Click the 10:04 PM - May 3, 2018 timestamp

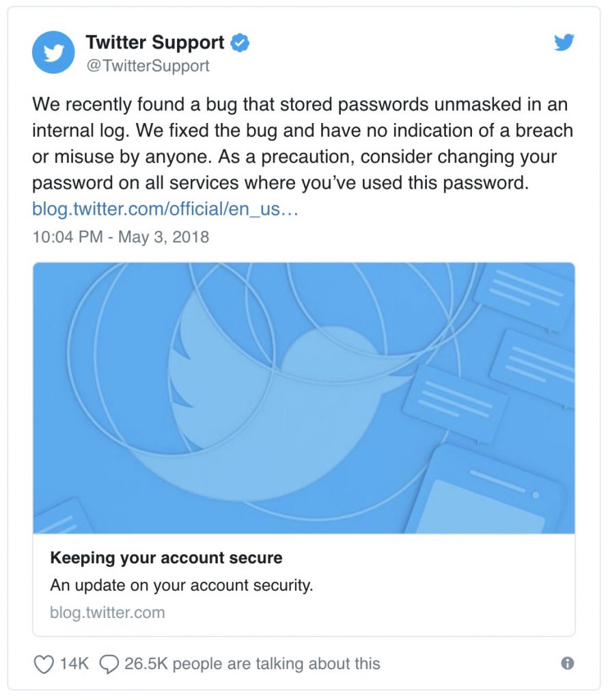coord(120,237)
